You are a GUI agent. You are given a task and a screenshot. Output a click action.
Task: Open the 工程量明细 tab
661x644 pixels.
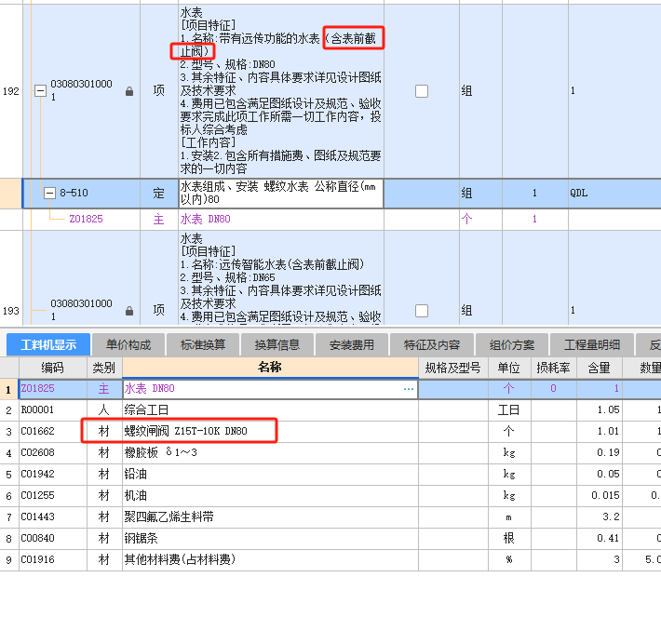tap(592, 344)
